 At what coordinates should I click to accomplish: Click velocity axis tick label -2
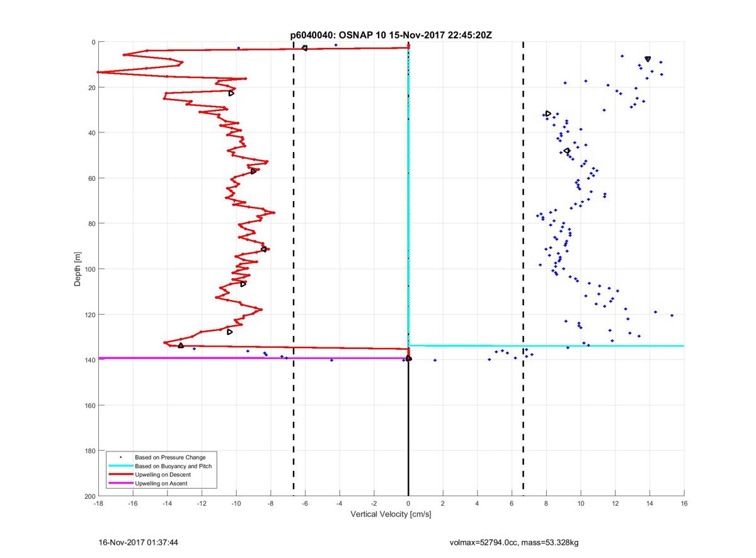point(374,504)
